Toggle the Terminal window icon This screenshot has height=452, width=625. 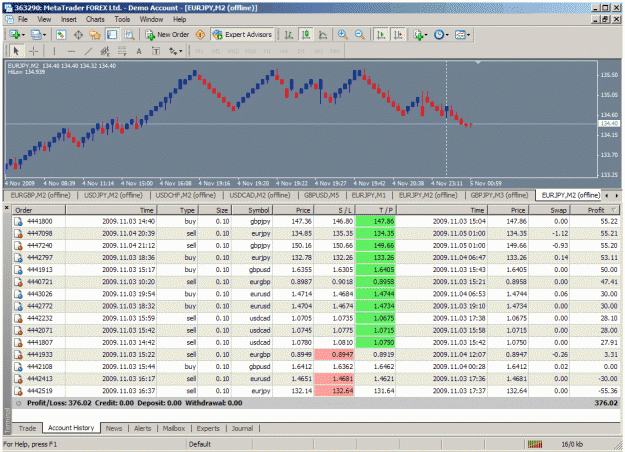click(x=112, y=35)
